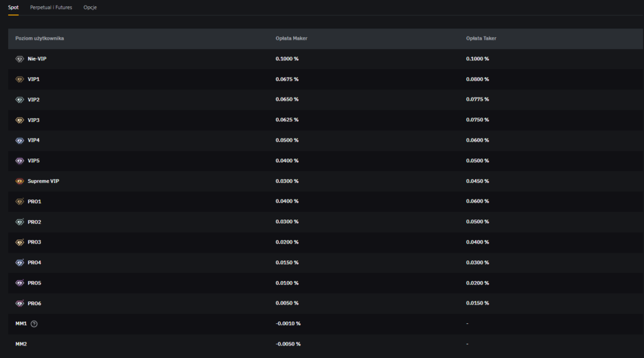644x358 pixels.
Task: Click the PRO4 blue diamond icon
Action: [19, 262]
